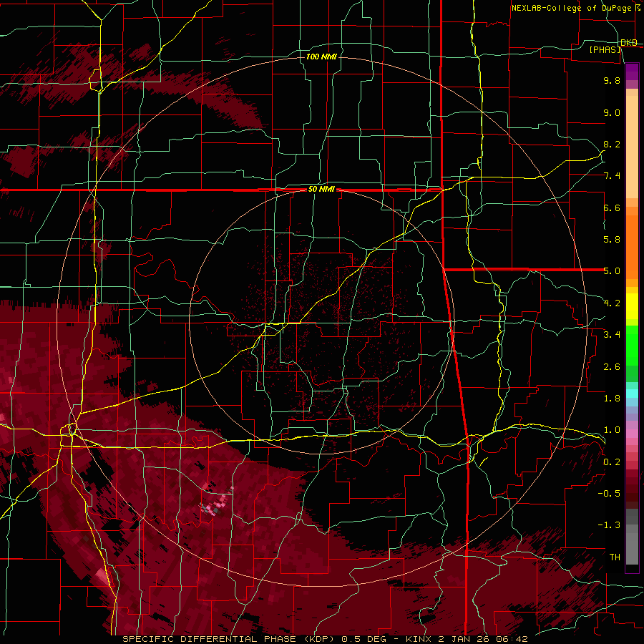Viewport: 644px width, 644px height.
Task: Click the 1.0 value on color scale
Action: coord(612,430)
